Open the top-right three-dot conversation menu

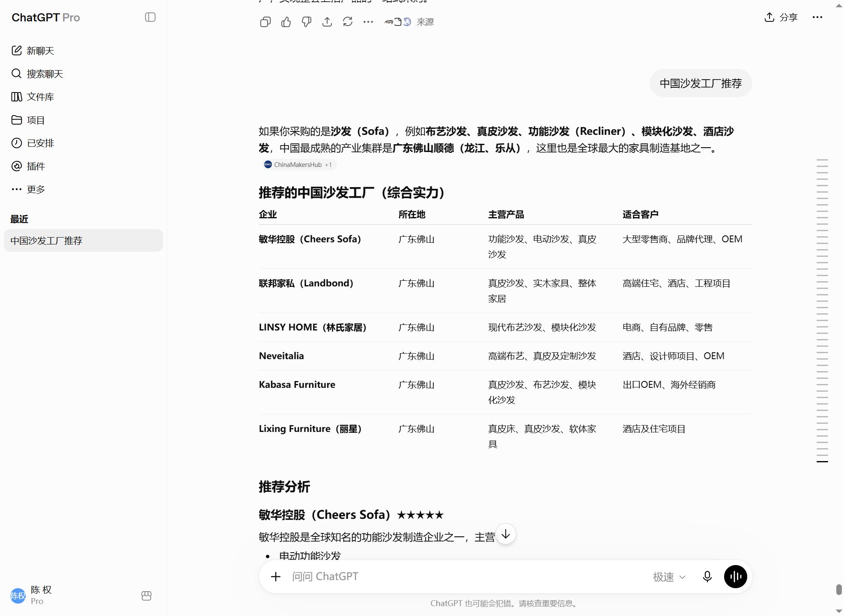pos(817,17)
